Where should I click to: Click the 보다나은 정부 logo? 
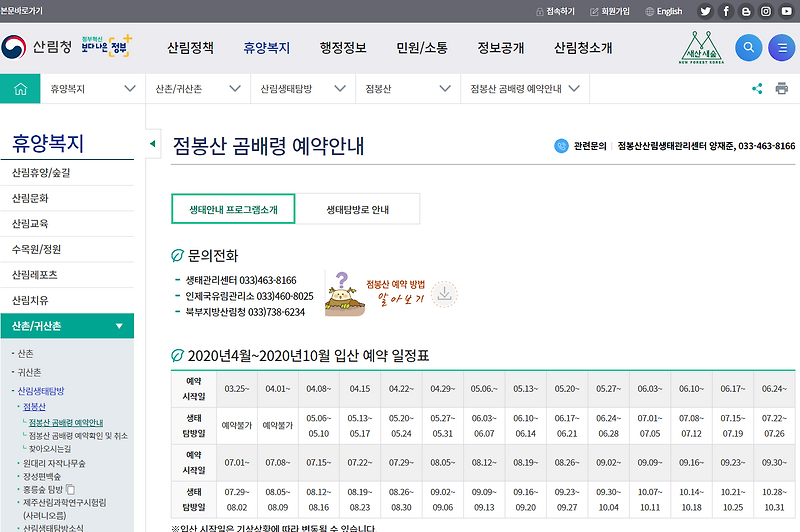107,46
